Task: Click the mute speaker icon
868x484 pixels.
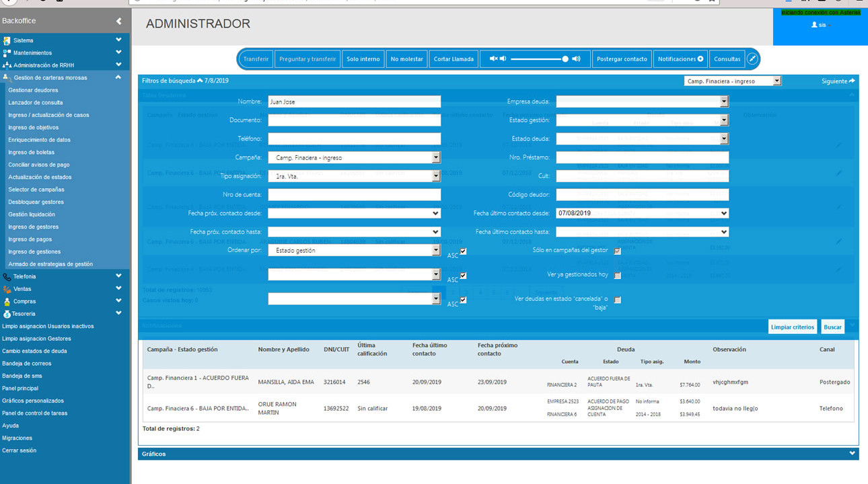Action: point(493,58)
